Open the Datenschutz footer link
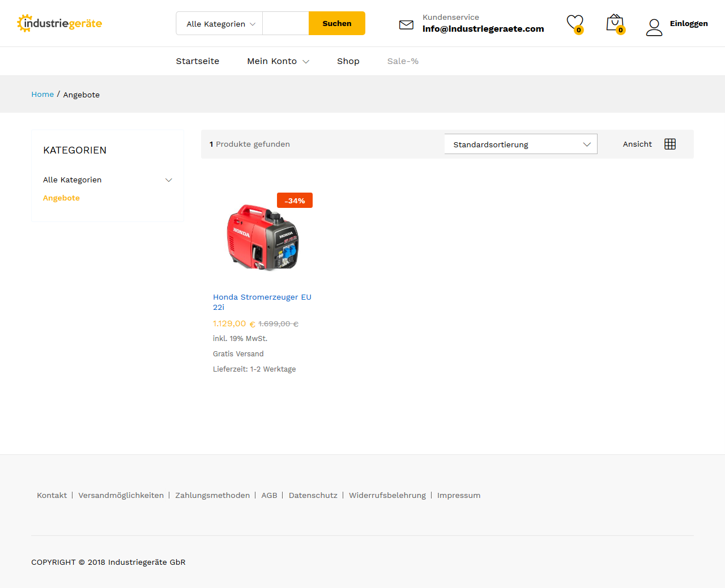The height and width of the screenshot is (588, 725). click(313, 495)
